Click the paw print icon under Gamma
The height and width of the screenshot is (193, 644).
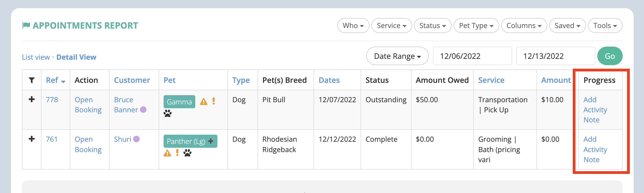coord(168,113)
